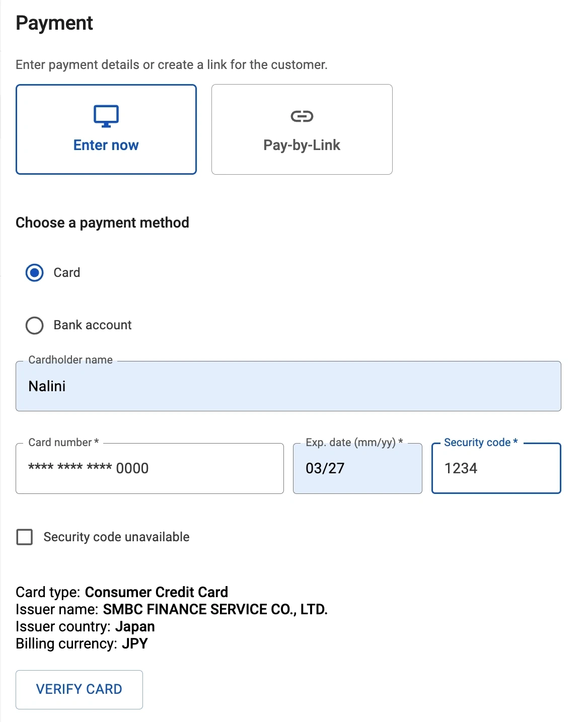Click the Payment page heading

[x=54, y=23]
